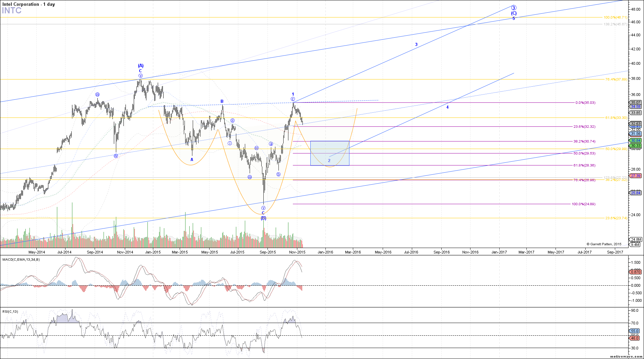The width and height of the screenshot is (644, 359).
Task: Click the Sep-2015 date on time axis
Action: (268, 252)
